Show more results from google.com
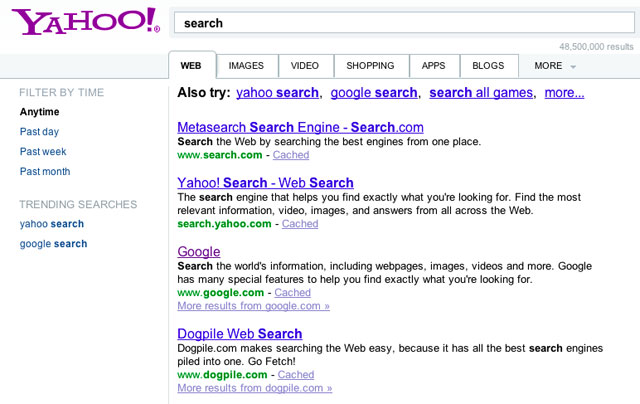This screenshot has width=640, height=404. [253, 306]
